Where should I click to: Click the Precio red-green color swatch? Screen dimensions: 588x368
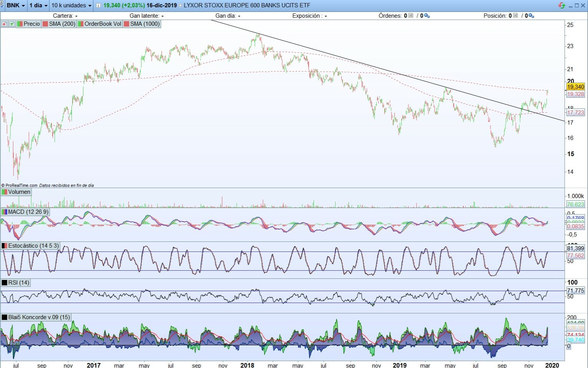tap(20, 24)
